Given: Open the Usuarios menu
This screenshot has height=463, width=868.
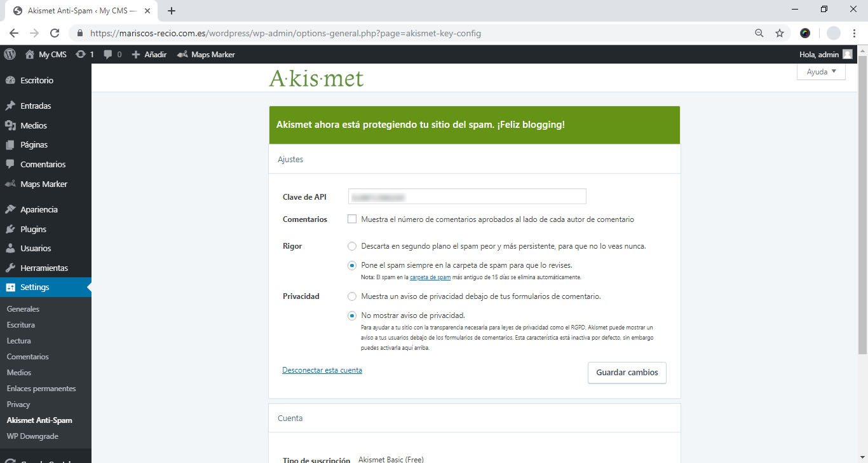Looking at the screenshot, I should pyautogui.click(x=46, y=248).
